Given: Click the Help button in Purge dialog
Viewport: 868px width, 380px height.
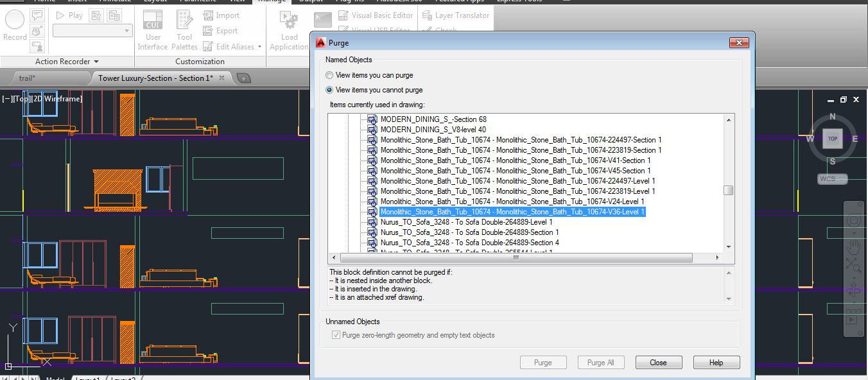Looking at the screenshot, I should tap(716, 363).
